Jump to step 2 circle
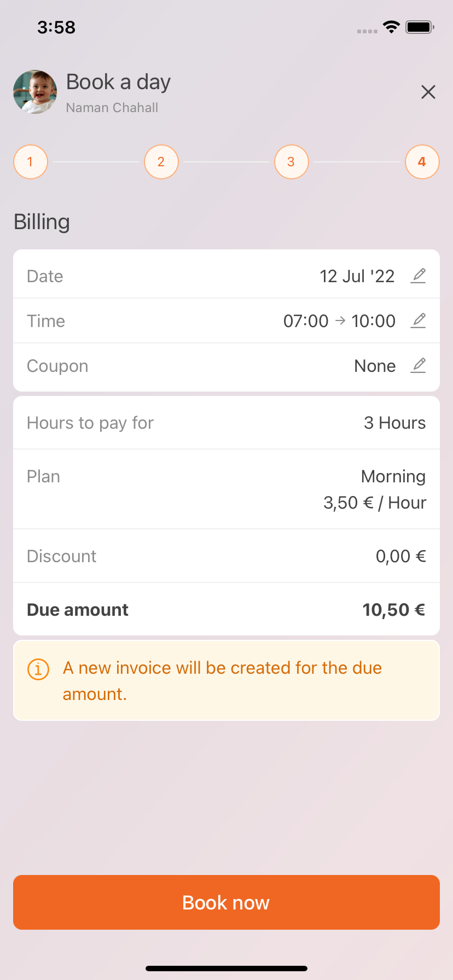The height and width of the screenshot is (980, 453). 161,162
